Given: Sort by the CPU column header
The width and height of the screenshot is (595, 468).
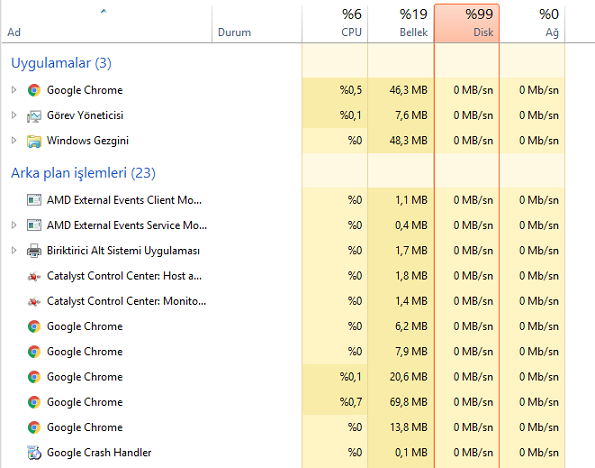Looking at the screenshot, I should (335, 23).
